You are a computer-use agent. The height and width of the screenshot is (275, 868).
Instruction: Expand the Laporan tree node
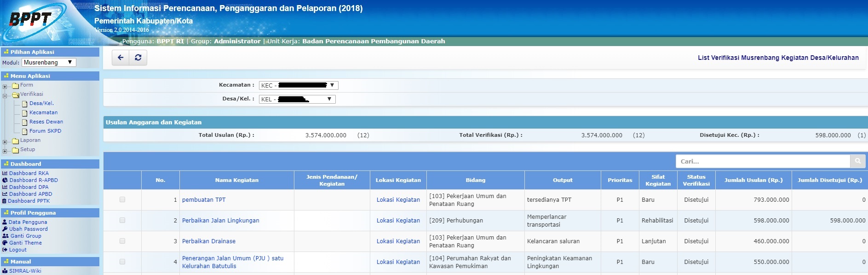coord(5,142)
